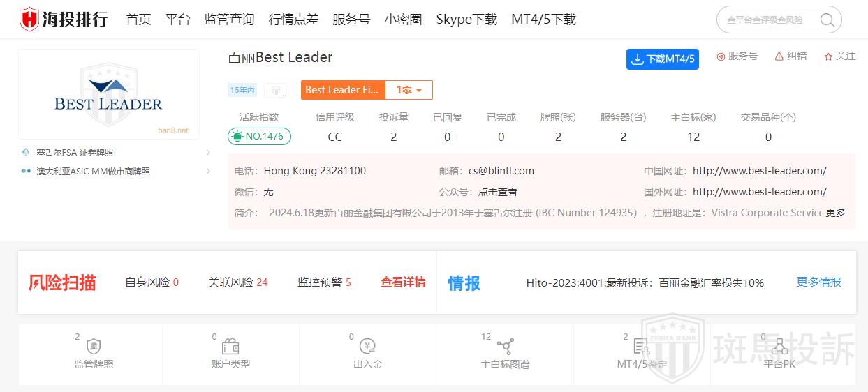Open 更多情报 link
The width and height of the screenshot is (868, 392).
(x=818, y=282)
